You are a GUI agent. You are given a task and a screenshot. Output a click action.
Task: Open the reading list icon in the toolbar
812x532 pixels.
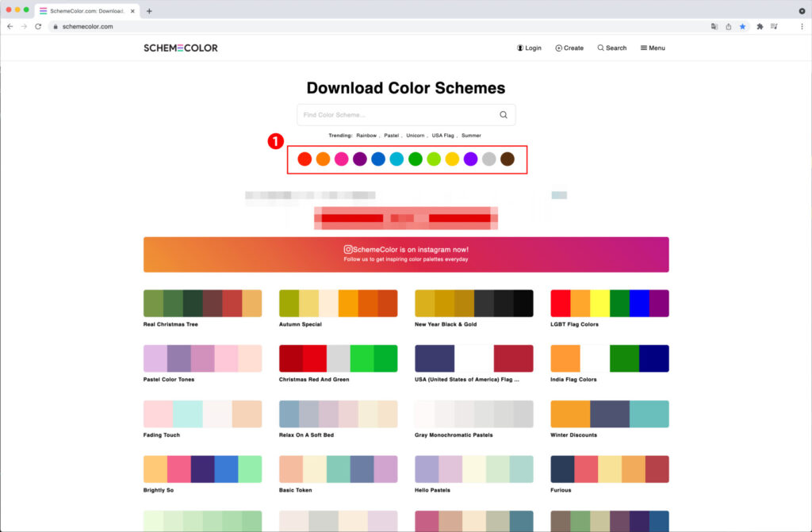(x=774, y=26)
